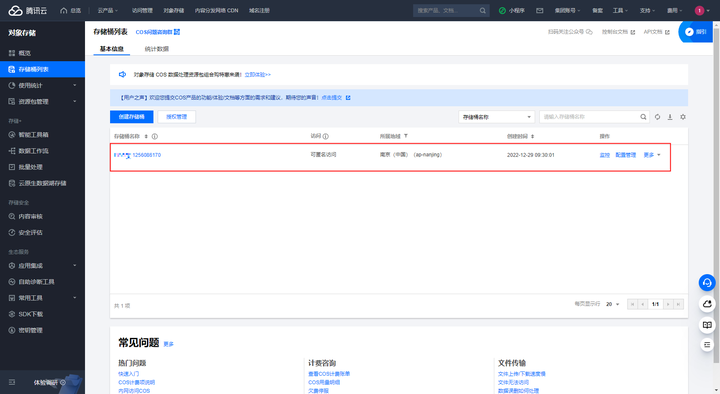Click the info icon next to 存储桶名称 header
This screenshot has width=720, height=394.
pos(155,136)
